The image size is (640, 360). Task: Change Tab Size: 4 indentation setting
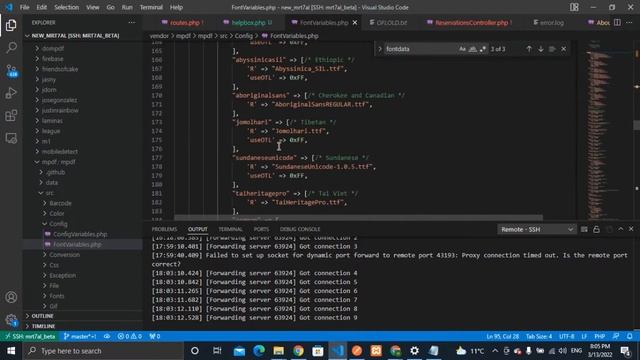coord(538,336)
